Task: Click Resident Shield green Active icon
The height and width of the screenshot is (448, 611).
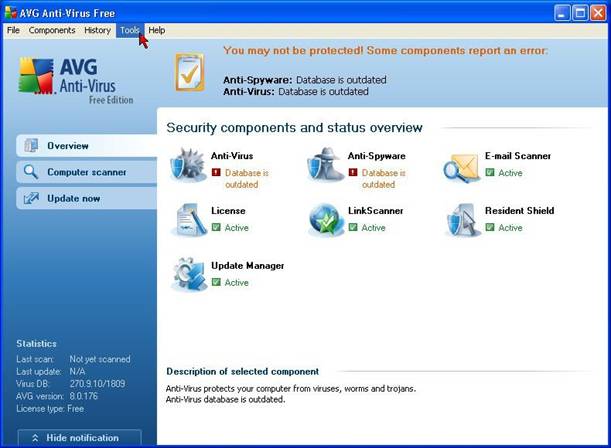Action: pyautogui.click(x=490, y=227)
